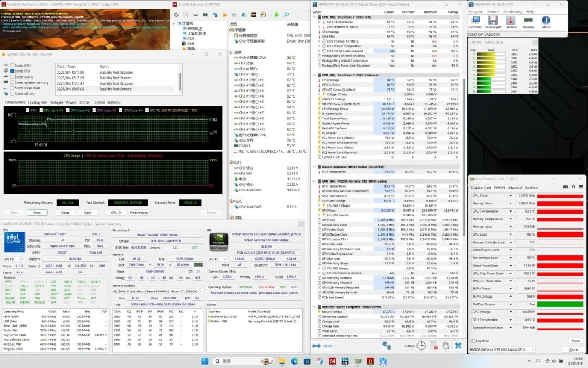Click the network computers icon in the HWiNFO sensor window

(x=387, y=346)
